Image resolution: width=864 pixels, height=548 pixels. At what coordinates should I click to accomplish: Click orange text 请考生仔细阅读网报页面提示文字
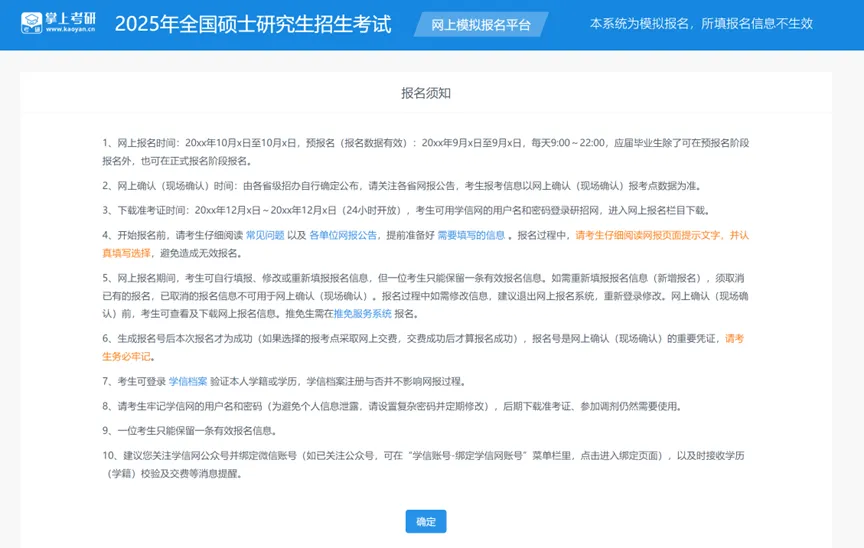point(647,235)
